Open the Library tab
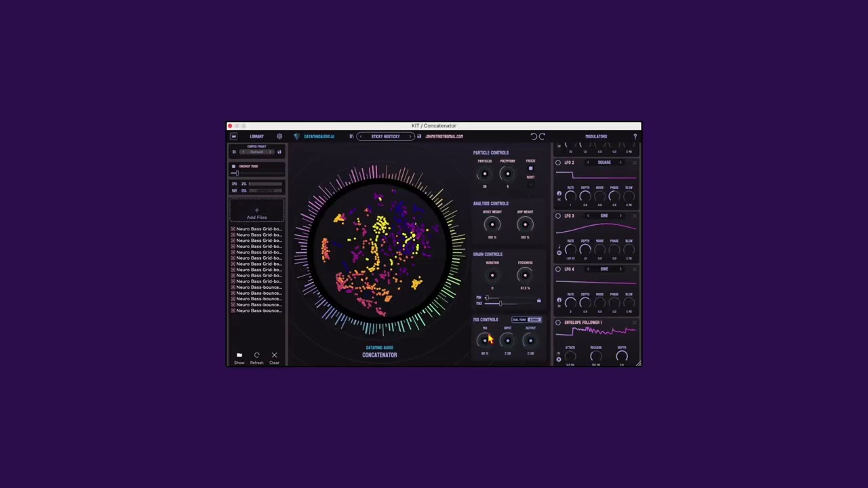Viewport: 868px width, 488px height. (256, 136)
